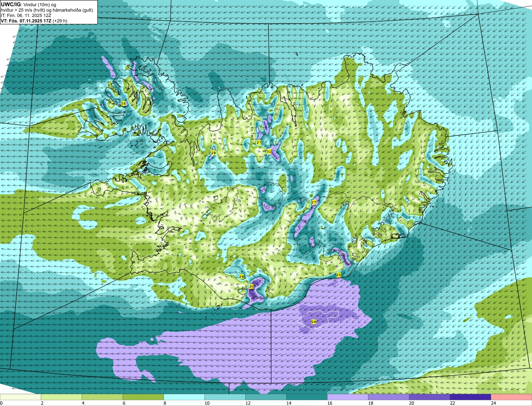Click the legend scale number 2
Screen dimensions: 532x406
[x=42, y=403]
